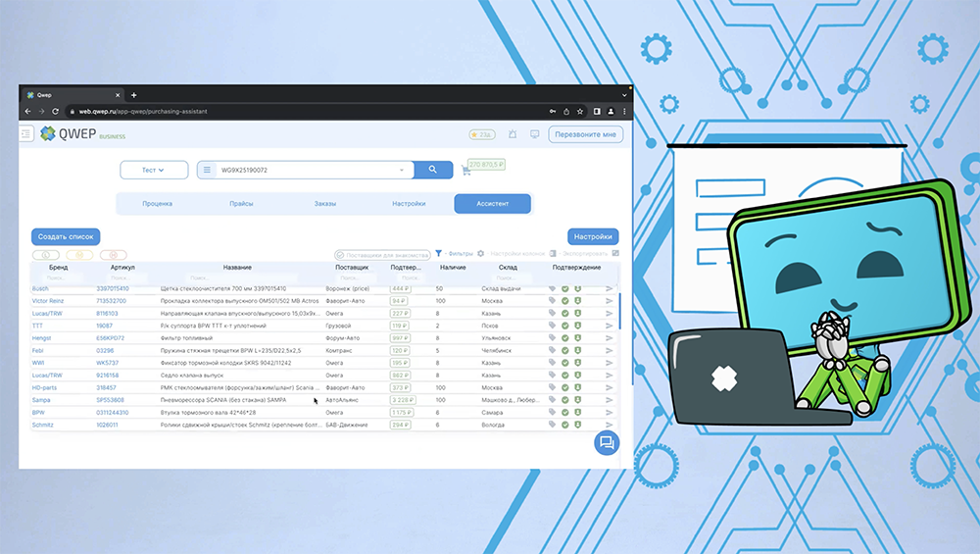Open the alarm siren notifications icon
Viewport: 980px width, 554px height.
tap(513, 134)
